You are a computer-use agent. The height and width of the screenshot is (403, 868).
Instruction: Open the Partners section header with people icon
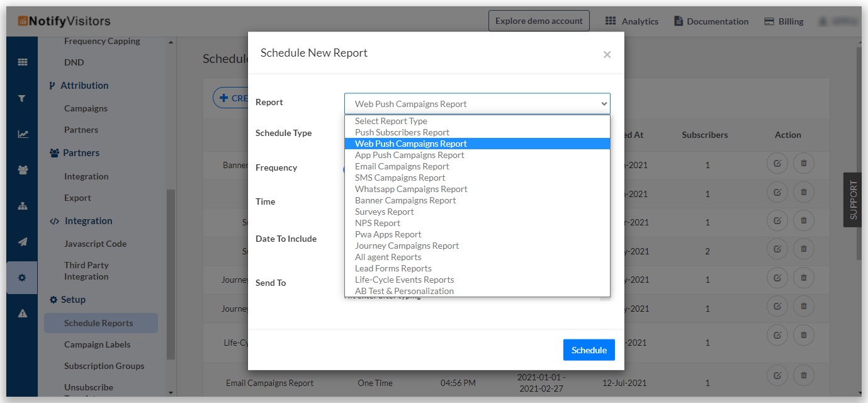coord(74,153)
